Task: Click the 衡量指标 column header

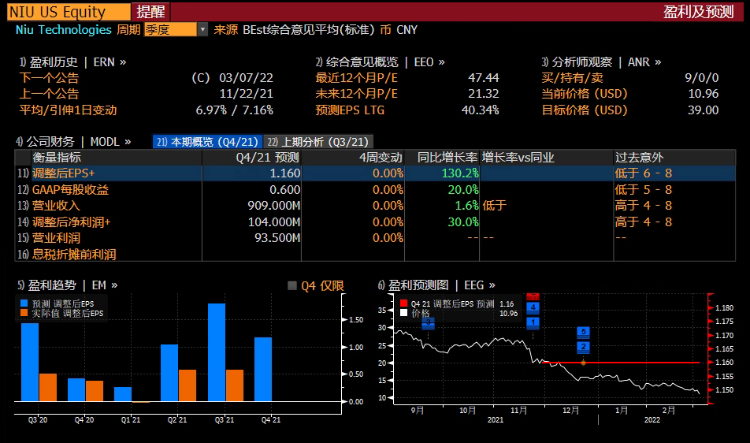Action: coord(117,157)
